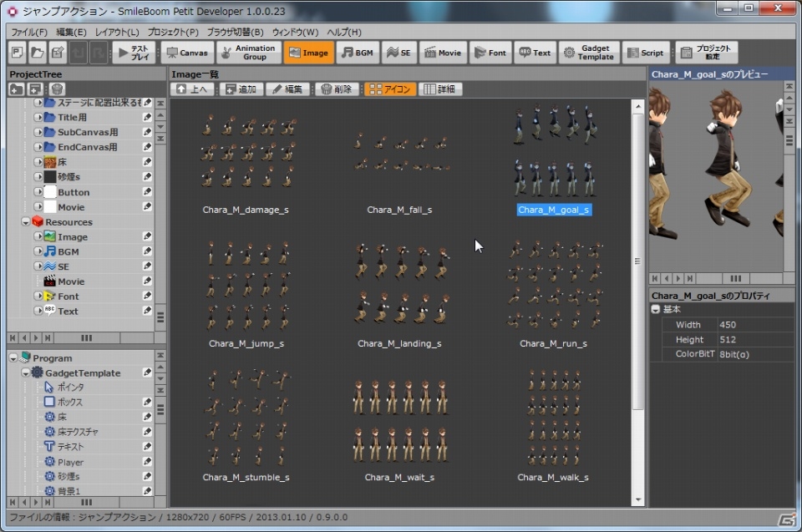Click the preview panel horizontal scrollbar thumb
This screenshot has height=532, width=802.
735,279
